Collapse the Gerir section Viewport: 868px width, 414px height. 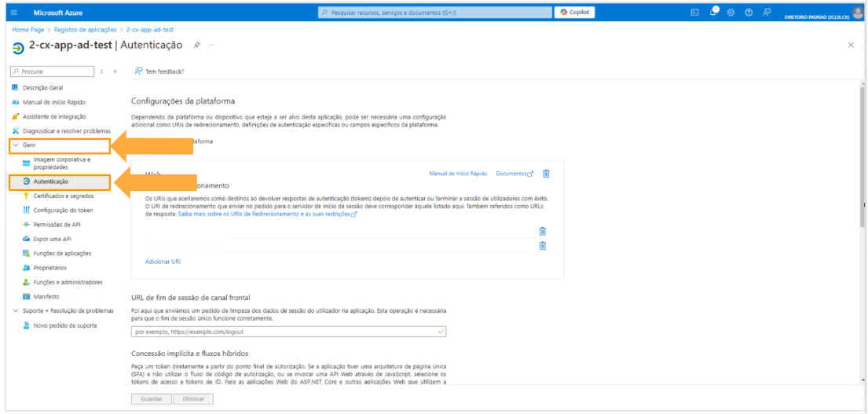coord(16,145)
